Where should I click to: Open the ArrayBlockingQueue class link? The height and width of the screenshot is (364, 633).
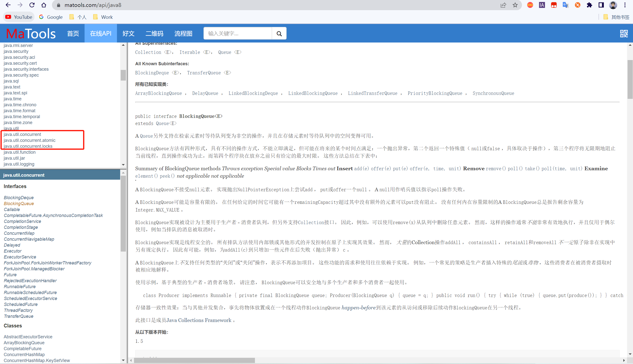tap(24, 343)
